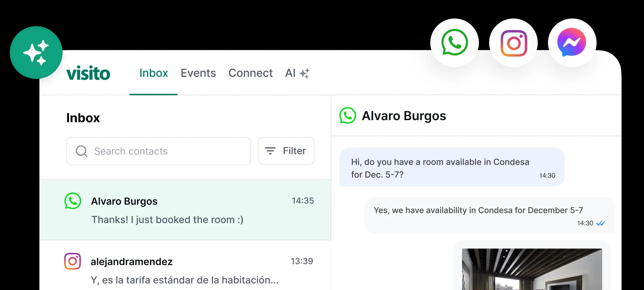Click the visito logo
Screen dimensions: 644x290
(x=88, y=73)
